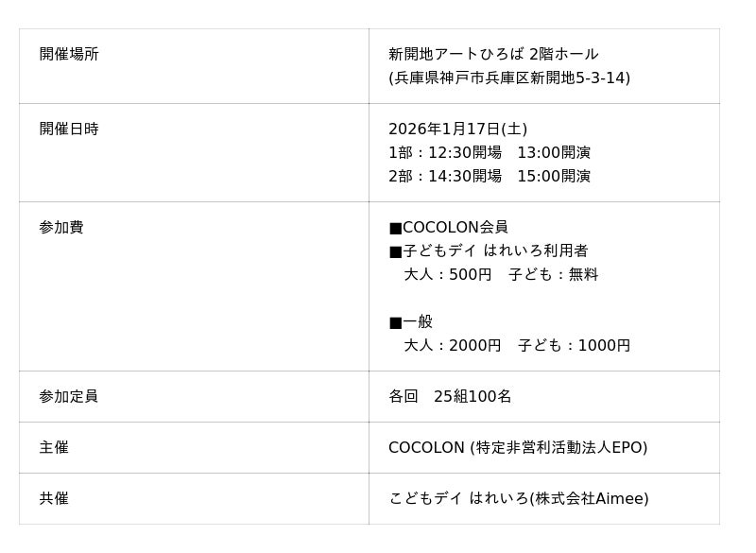This screenshot has width=756, height=553.
Task: Click the co-host こどもデイ はれいろ(株式会社Aimee)
Action: [x=518, y=498]
